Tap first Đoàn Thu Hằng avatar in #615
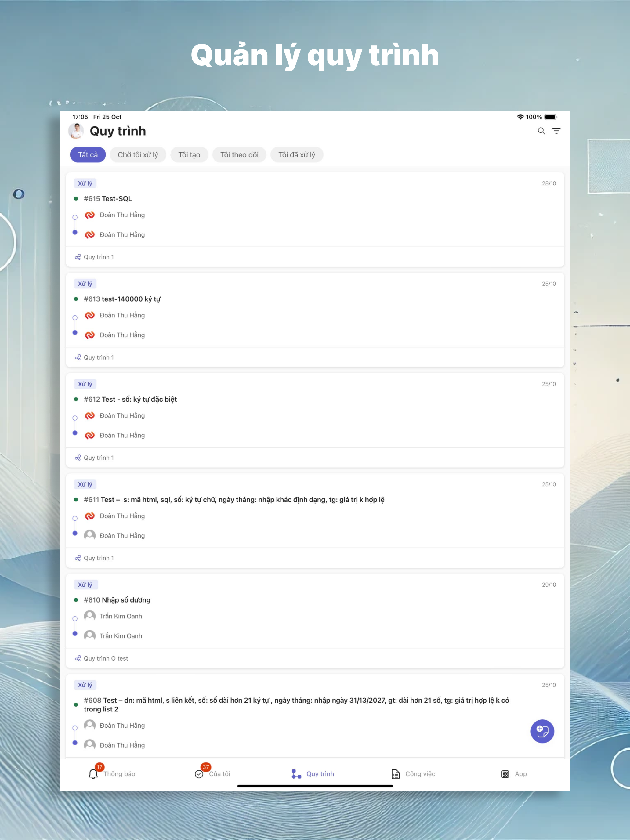The height and width of the screenshot is (840, 630). (x=90, y=215)
